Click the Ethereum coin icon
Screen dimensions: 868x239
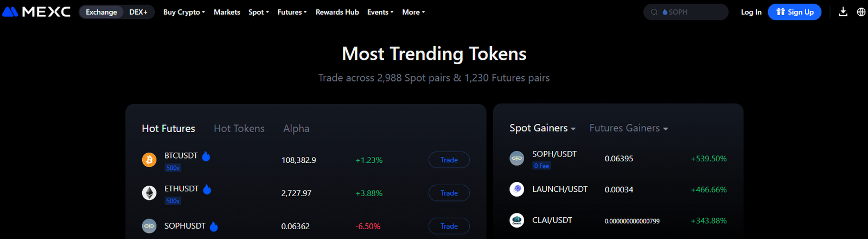coord(149,193)
